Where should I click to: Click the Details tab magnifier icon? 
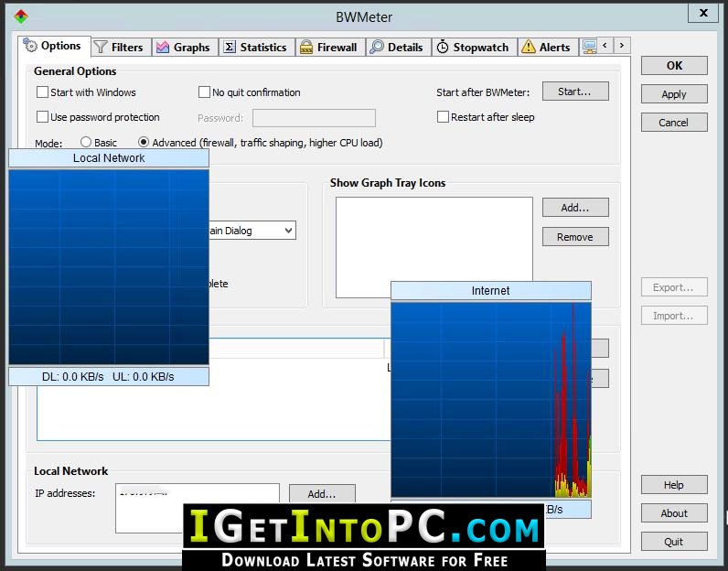tap(376, 47)
